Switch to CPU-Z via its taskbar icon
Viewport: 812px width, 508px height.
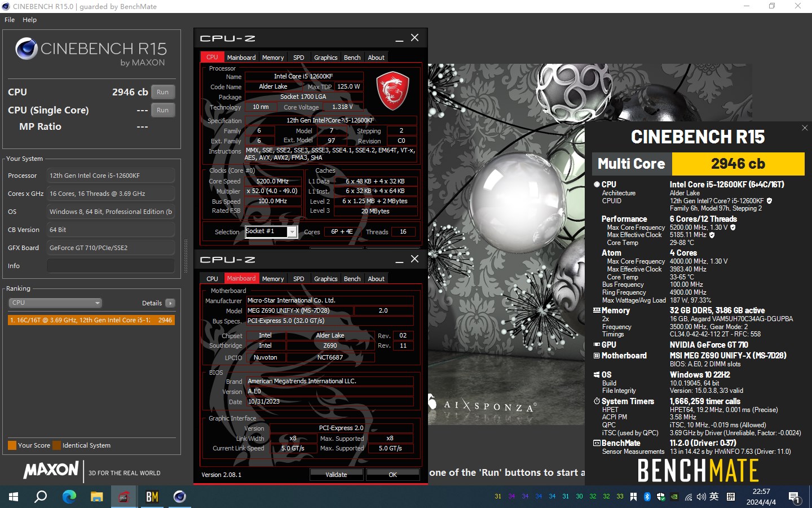(124, 497)
